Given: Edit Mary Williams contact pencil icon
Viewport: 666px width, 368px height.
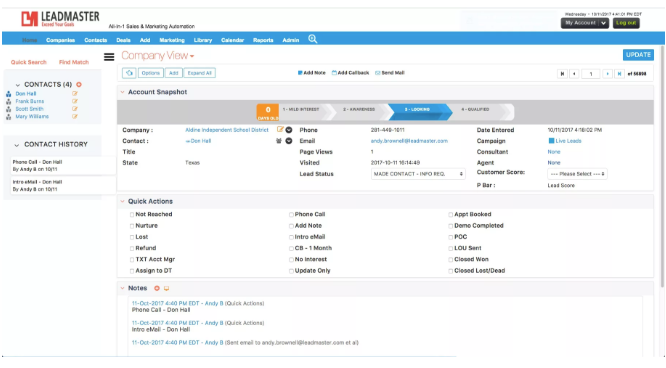Looking at the screenshot, I should tap(75, 116).
